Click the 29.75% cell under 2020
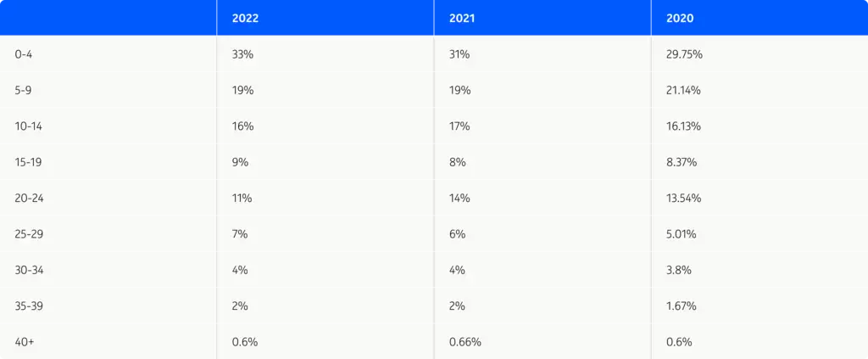Screen dimensions: 868x359 [x=685, y=54]
